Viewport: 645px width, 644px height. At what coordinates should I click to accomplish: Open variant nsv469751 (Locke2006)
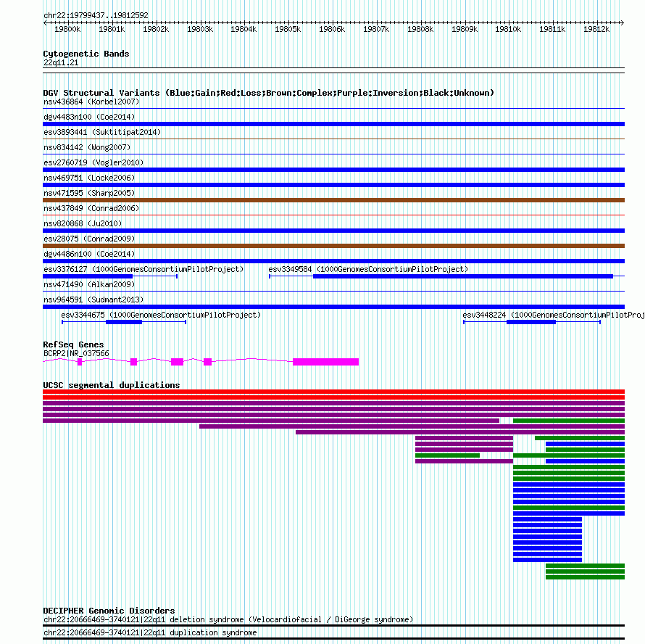pyautogui.click(x=89, y=178)
